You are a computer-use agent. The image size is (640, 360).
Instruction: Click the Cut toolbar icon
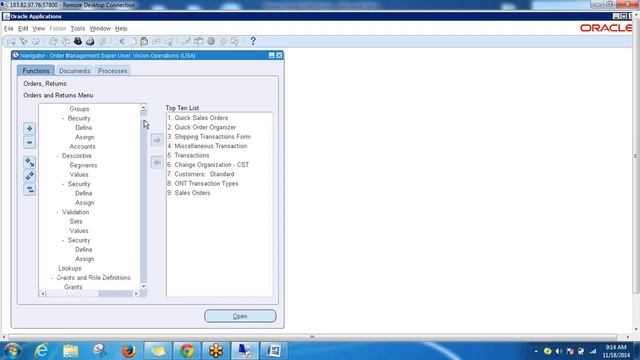point(121,41)
